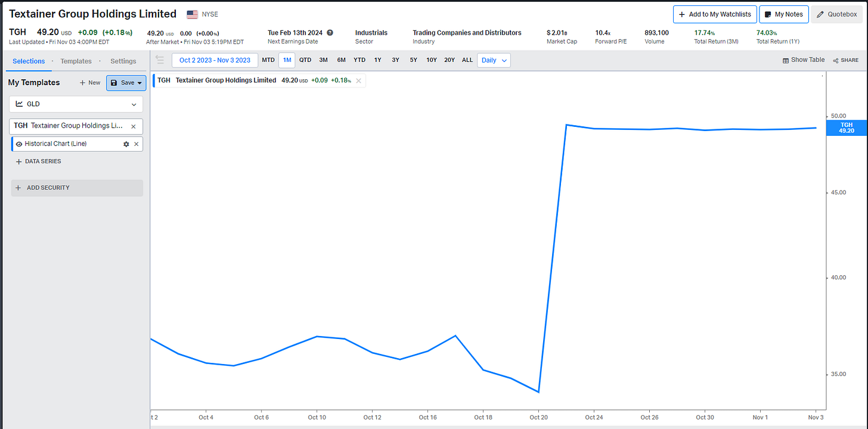Remove the Historical Chart (Line) series
The height and width of the screenshot is (429, 868).
[x=136, y=144]
